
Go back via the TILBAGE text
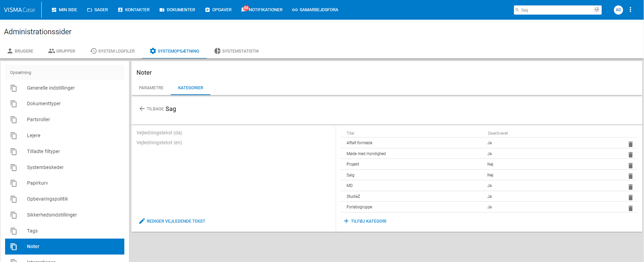(x=155, y=109)
